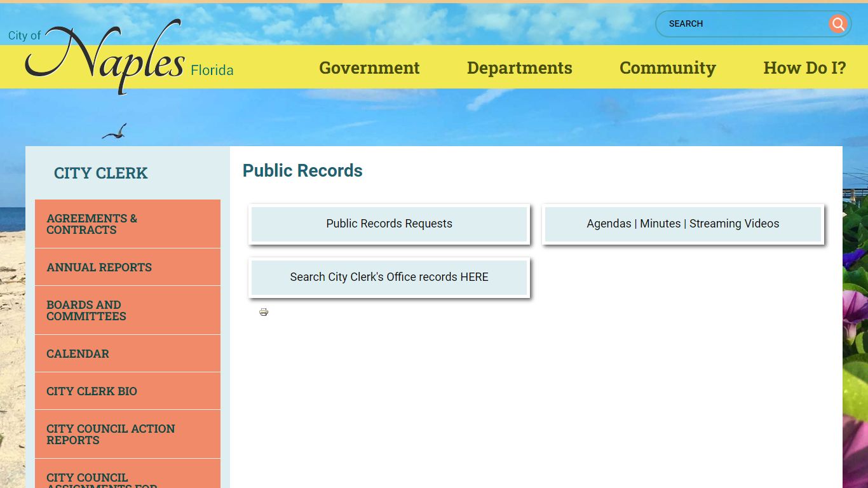
Task: Click the printer-friendly icon below the buttons
Action: click(264, 312)
